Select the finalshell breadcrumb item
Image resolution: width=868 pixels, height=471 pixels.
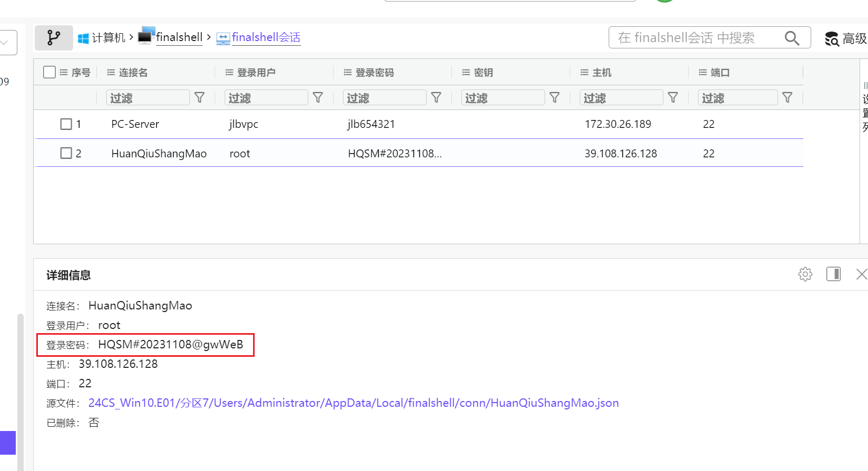(179, 37)
